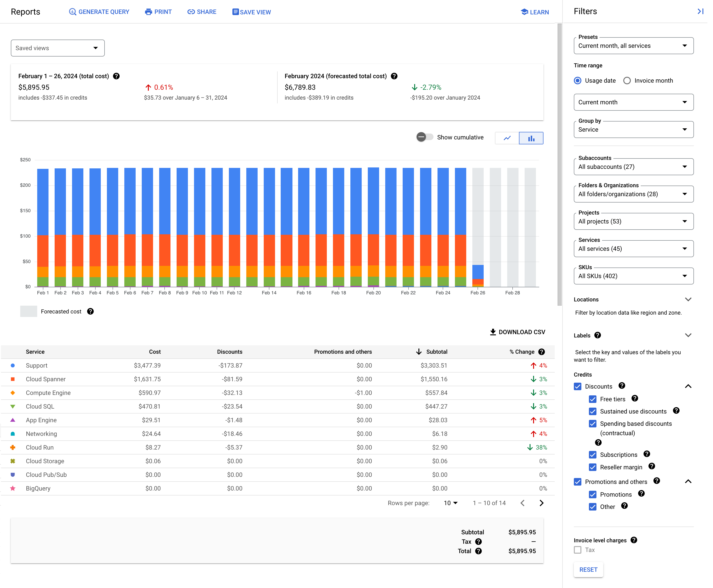Click the Generate Query icon

71,11
